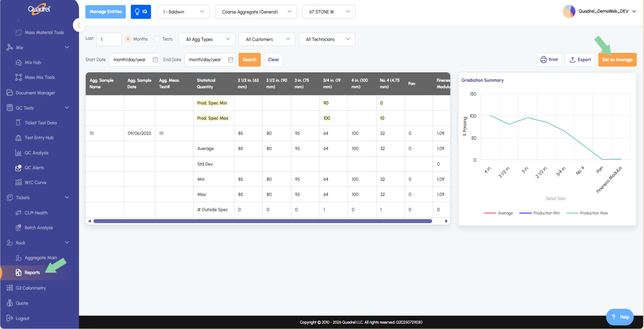Click the table's horizontal scrollbar

(x=262, y=221)
